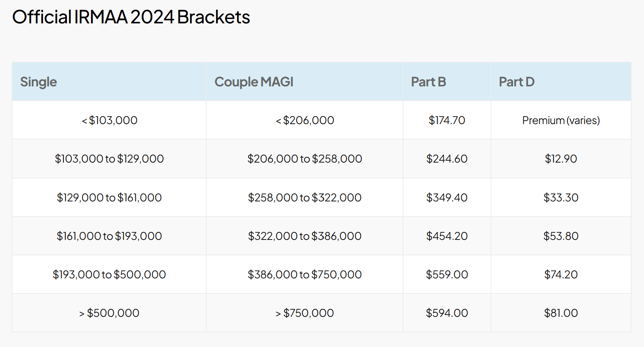The image size is (644, 347).
Task: Click the $349.40 Part B value
Action: pos(447,198)
